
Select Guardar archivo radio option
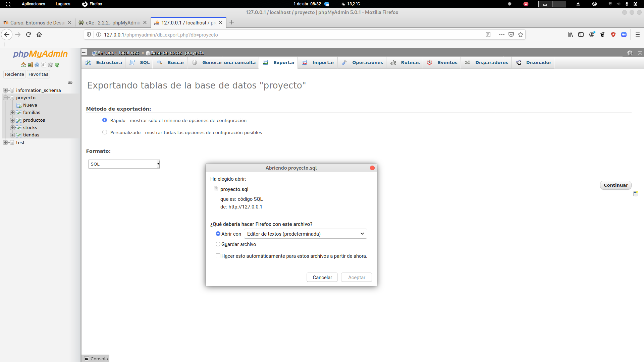218,244
